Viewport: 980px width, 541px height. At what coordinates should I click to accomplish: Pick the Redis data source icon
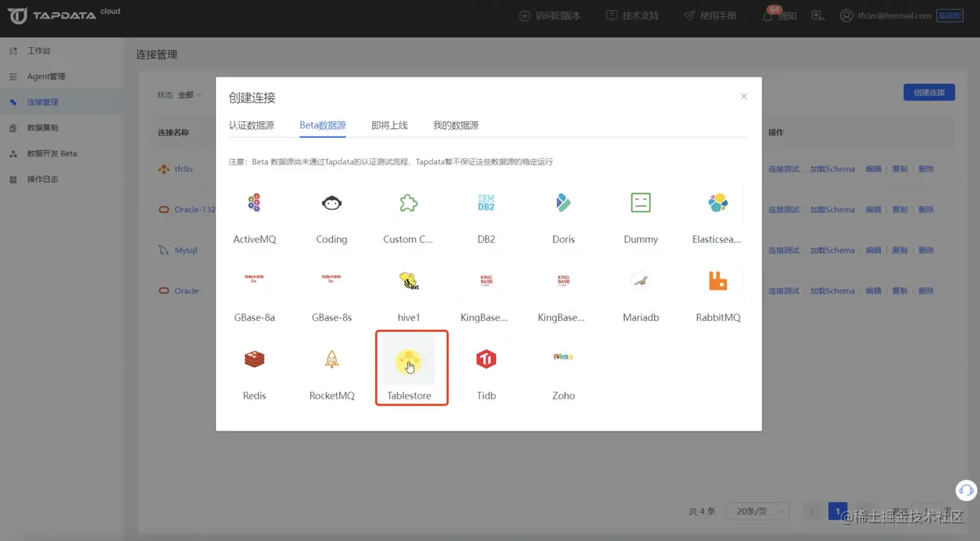[254, 359]
